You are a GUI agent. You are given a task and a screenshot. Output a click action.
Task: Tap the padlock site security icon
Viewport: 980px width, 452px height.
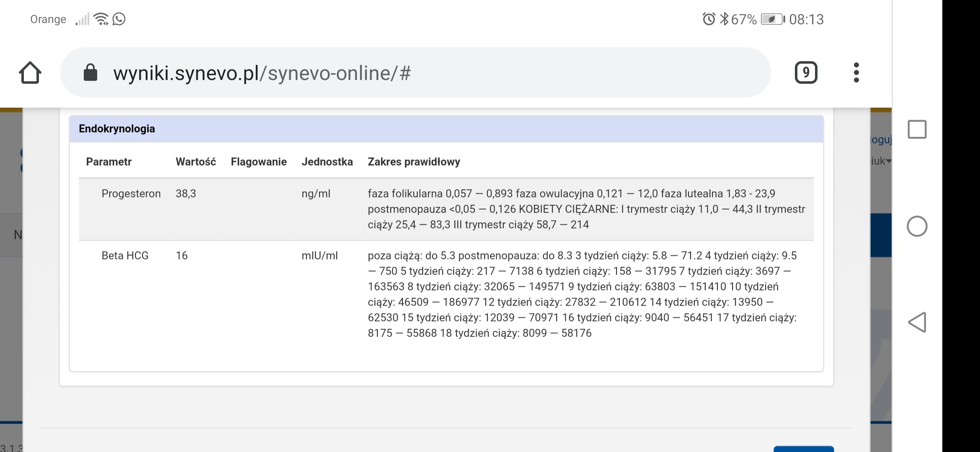(x=90, y=73)
